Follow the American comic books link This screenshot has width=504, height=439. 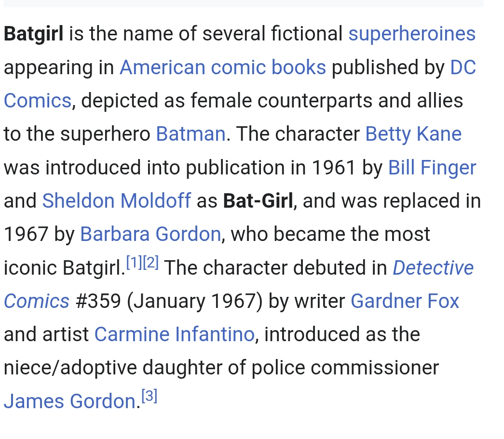click(x=223, y=67)
